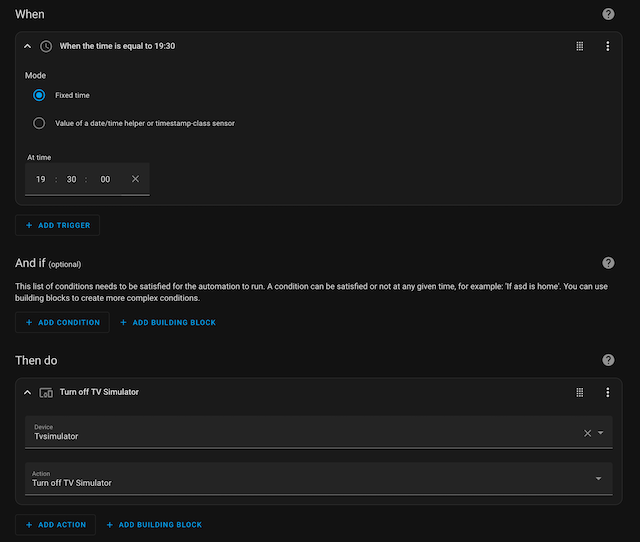Open the Action dropdown list
640x542 pixels.
pyautogui.click(x=599, y=479)
